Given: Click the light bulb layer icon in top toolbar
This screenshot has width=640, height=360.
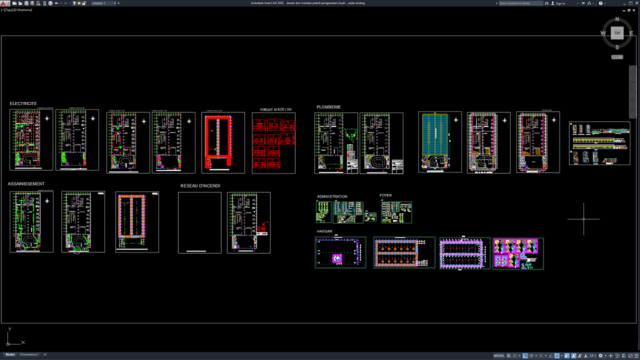Looking at the screenshot, I should pyautogui.click(x=74, y=3).
